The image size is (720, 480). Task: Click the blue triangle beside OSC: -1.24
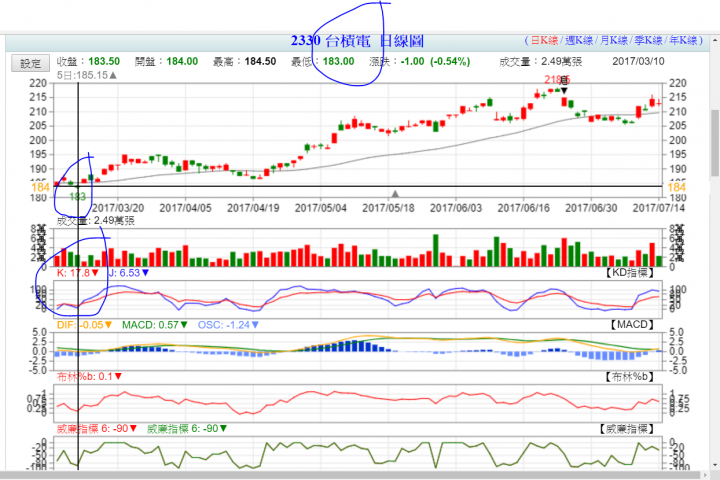click(x=255, y=325)
